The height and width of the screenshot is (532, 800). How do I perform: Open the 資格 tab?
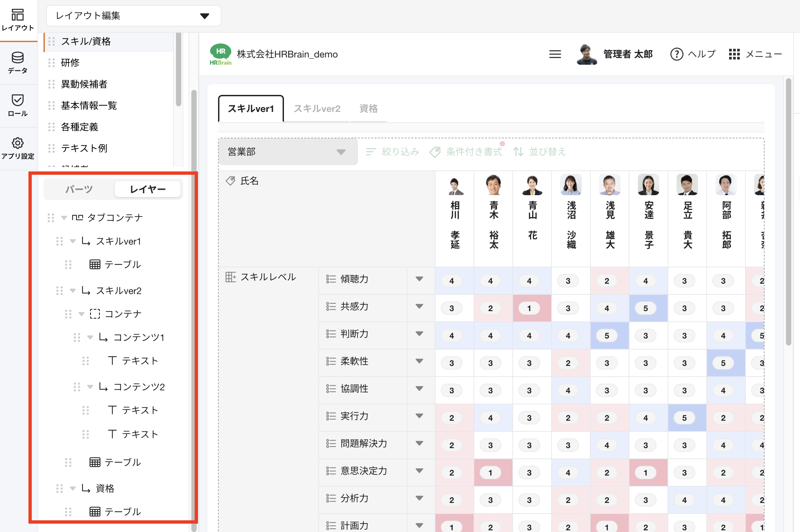(x=368, y=108)
